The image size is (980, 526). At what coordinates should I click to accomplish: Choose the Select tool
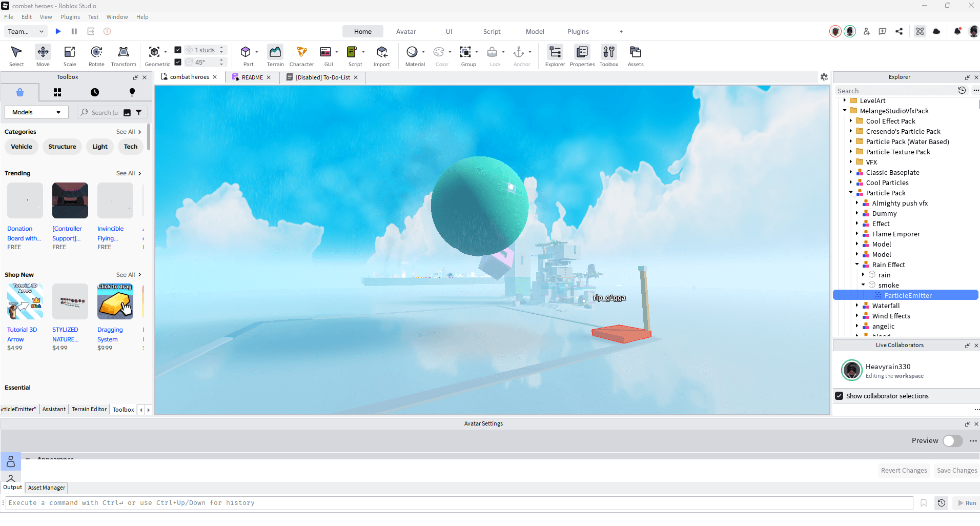pyautogui.click(x=16, y=55)
